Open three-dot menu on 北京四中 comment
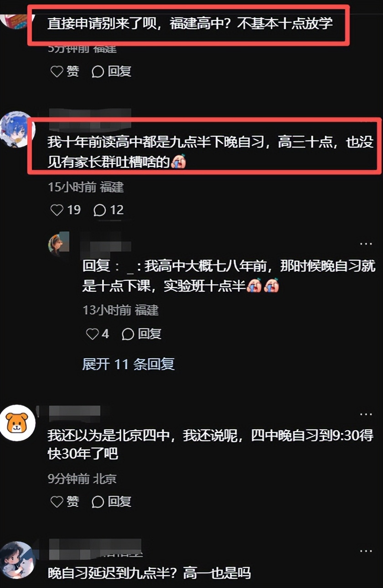Viewport: 383px width, 588px height. (x=366, y=414)
